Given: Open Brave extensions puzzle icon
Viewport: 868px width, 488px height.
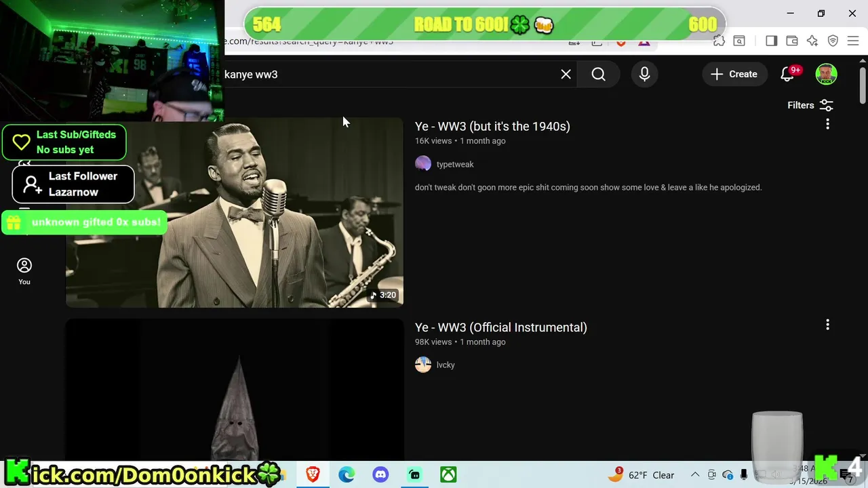Looking at the screenshot, I should 719,41.
